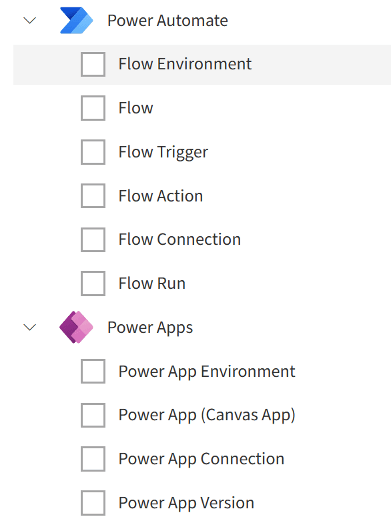Enable the Power App (Canvas App) checkbox
The width and height of the screenshot is (392, 528).
pos(93,415)
